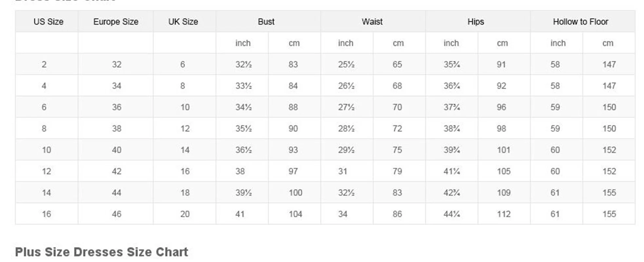Click the US Size column header
The width and height of the screenshot is (644, 262).
48,22
